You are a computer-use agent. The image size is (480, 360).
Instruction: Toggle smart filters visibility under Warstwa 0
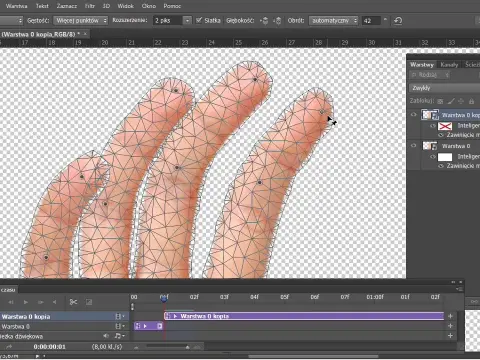tap(433, 157)
